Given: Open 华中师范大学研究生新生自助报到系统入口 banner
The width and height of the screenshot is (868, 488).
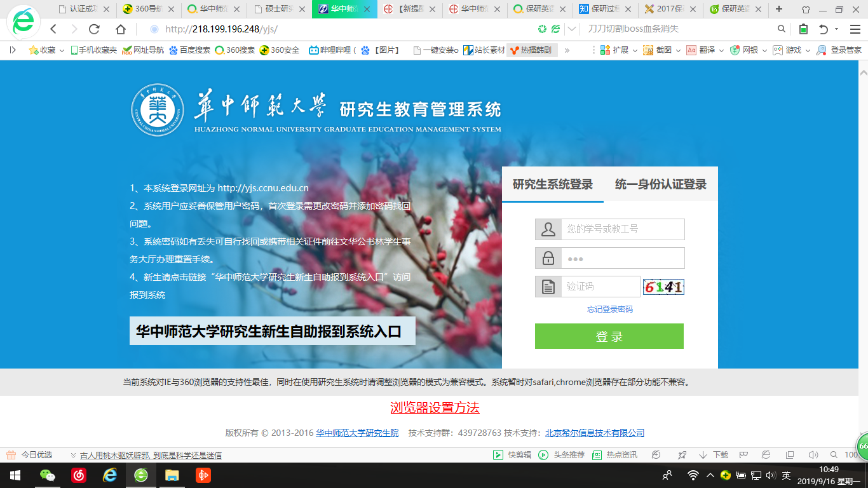Looking at the screenshot, I should [273, 331].
